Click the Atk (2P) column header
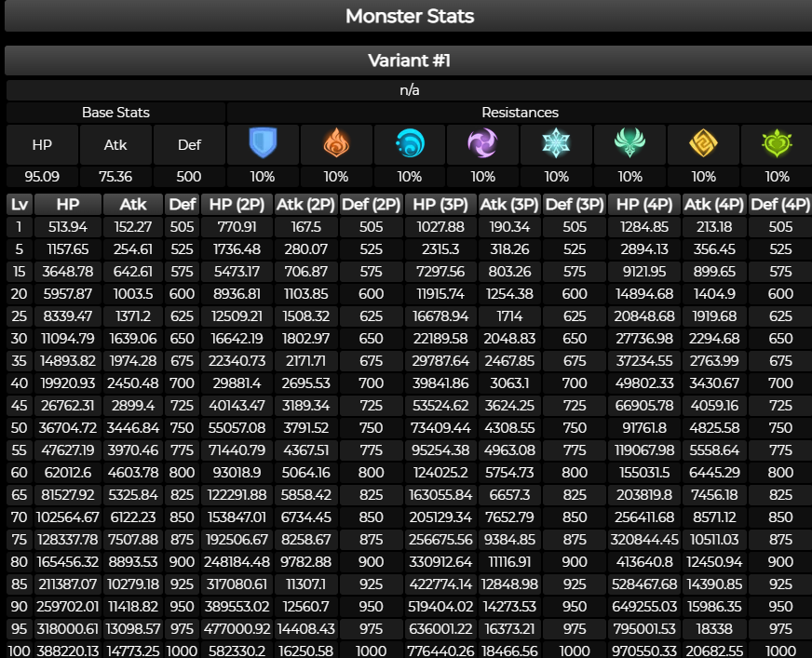Viewport: 812px width, 658px height. tap(305, 205)
